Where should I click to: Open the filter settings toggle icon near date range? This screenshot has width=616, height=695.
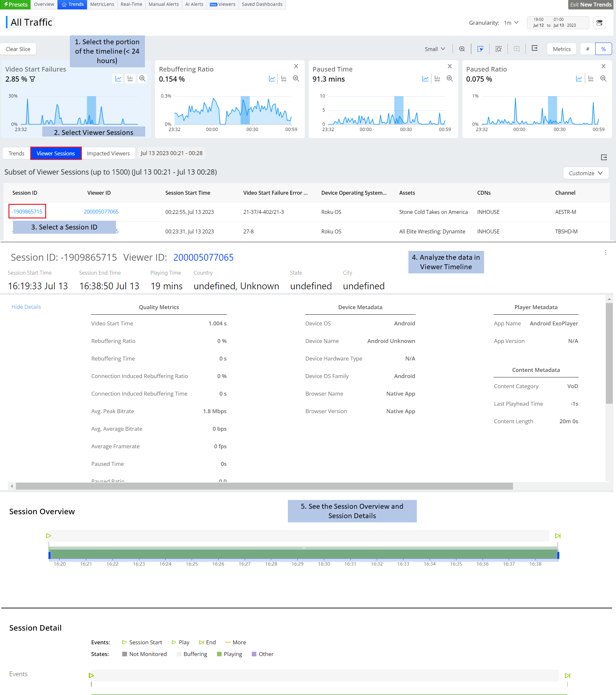pos(599,23)
